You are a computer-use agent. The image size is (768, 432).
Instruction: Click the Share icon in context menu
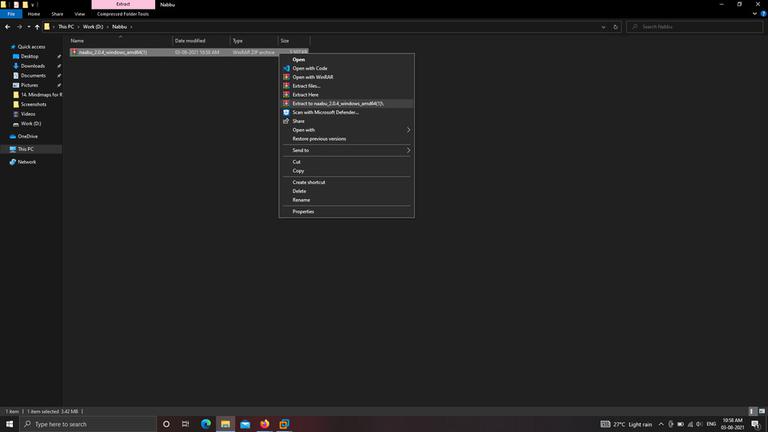286,121
